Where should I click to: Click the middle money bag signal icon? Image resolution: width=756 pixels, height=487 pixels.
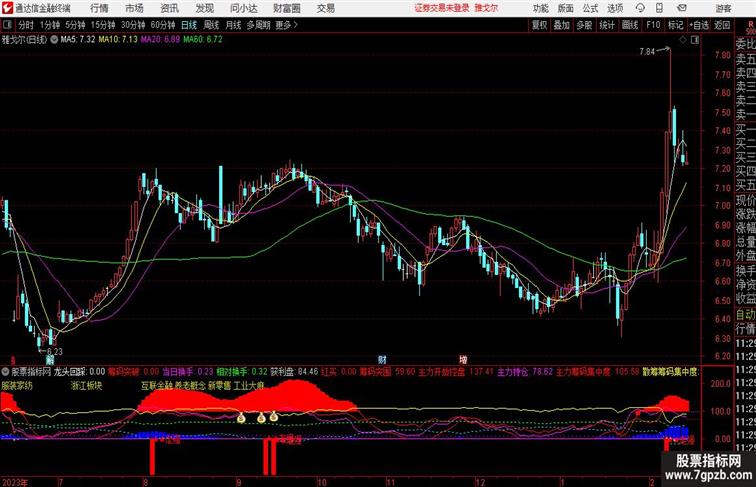click(261, 418)
